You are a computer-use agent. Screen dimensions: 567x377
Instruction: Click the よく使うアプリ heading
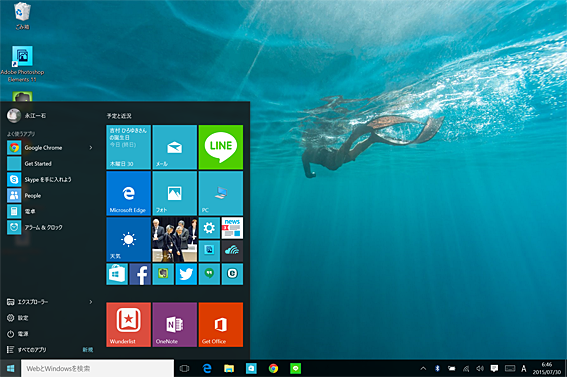pos(21,134)
